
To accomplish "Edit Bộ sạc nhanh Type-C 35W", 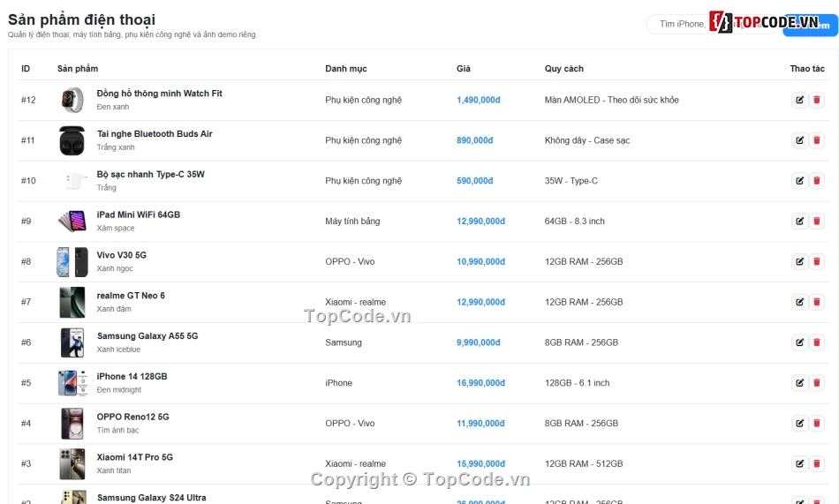I will point(799,181).
